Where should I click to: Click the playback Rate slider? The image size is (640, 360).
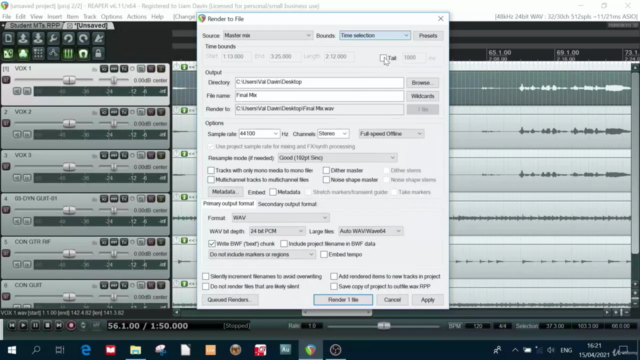pos(383,326)
